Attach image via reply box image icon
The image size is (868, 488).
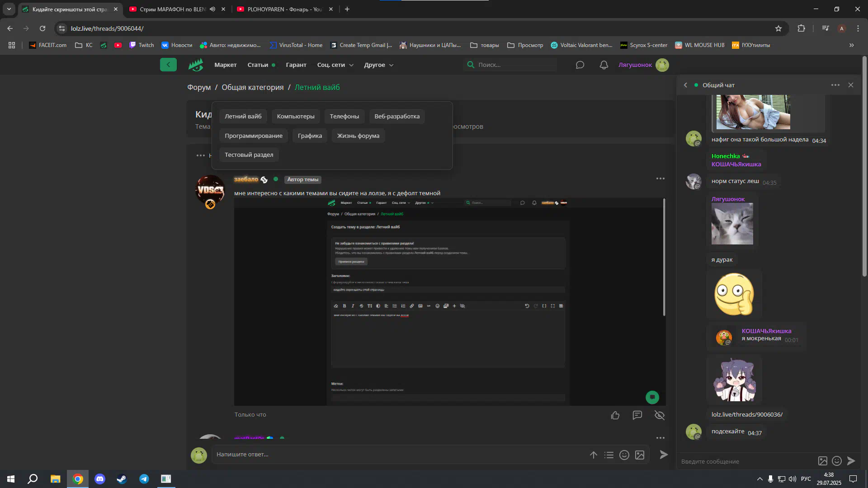coord(640,455)
